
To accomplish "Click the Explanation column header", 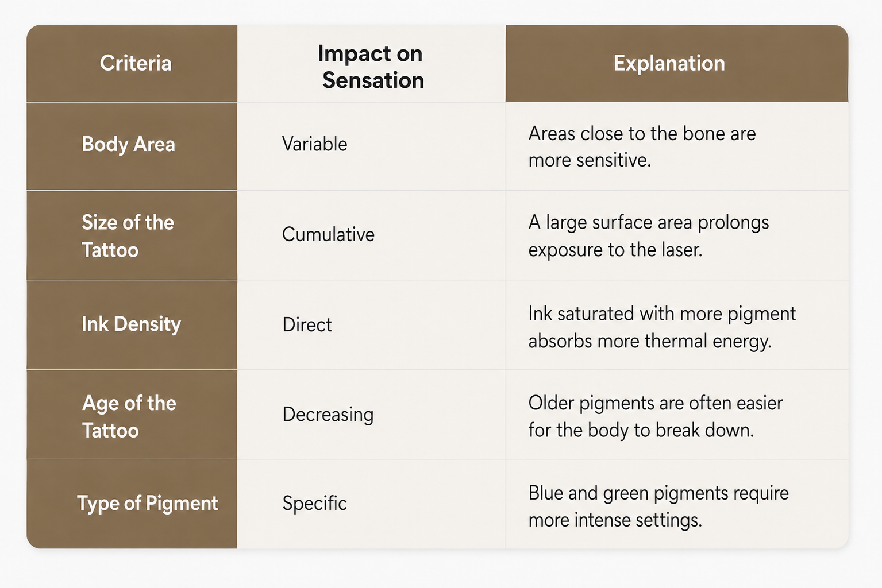I will click(669, 63).
